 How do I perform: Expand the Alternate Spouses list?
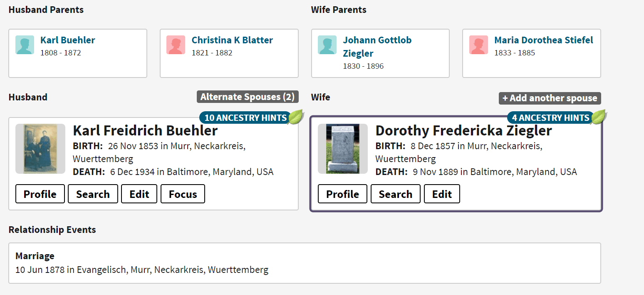(247, 96)
